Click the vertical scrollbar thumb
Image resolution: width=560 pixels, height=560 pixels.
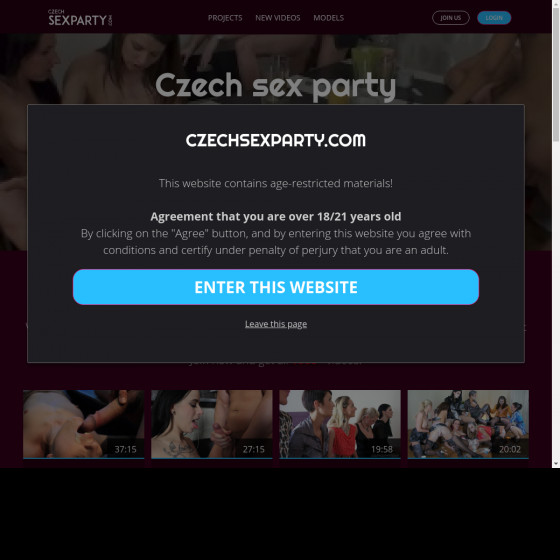click(x=556, y=74)
